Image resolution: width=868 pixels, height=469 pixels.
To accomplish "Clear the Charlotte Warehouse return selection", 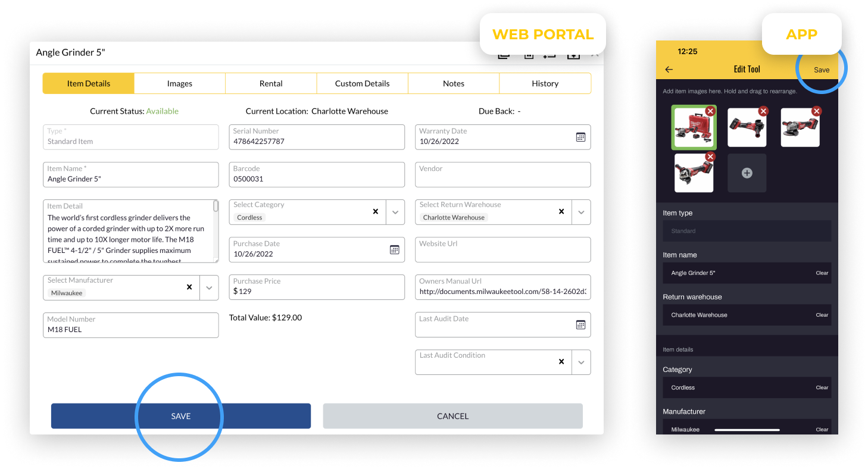I will pyautogui.click(x=561, y=212).
